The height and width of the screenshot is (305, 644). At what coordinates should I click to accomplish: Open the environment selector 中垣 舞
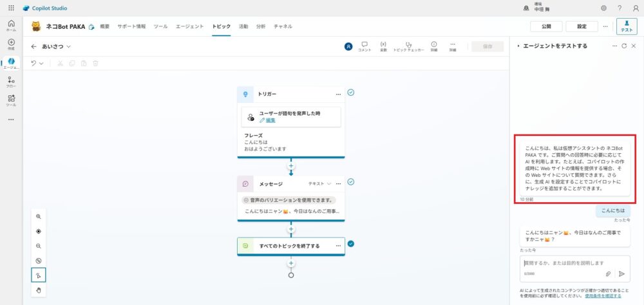click(538, 8)
